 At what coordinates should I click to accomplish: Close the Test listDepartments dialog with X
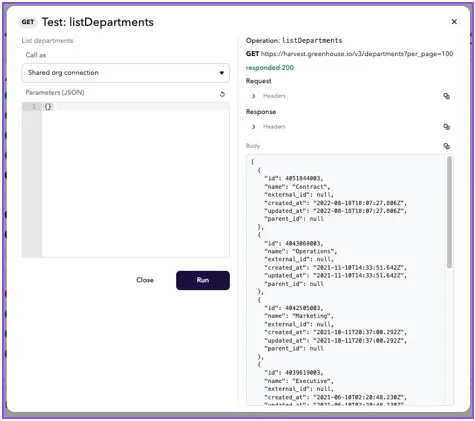(x=454, y=22)
